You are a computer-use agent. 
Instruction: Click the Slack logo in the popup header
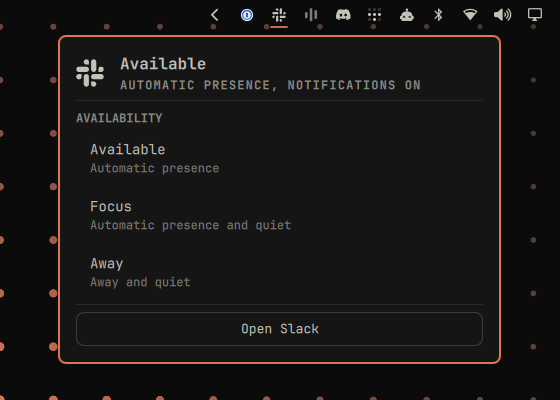click(90, 73)
